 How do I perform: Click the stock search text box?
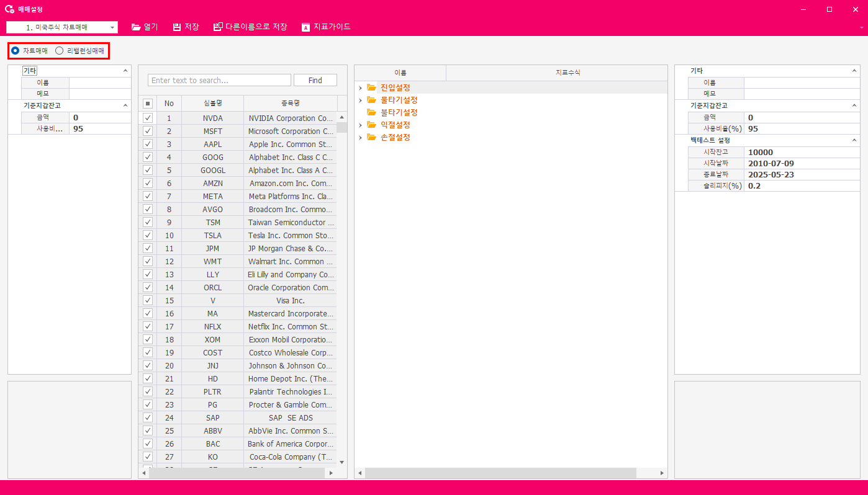(219, 80)
